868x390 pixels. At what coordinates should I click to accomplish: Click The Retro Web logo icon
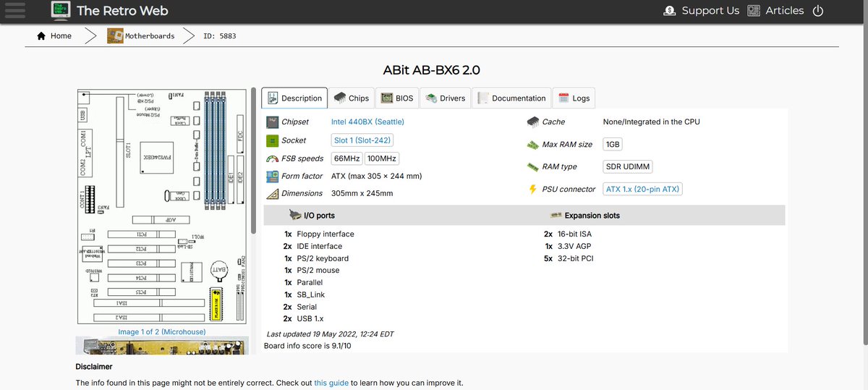coord(60,10)
